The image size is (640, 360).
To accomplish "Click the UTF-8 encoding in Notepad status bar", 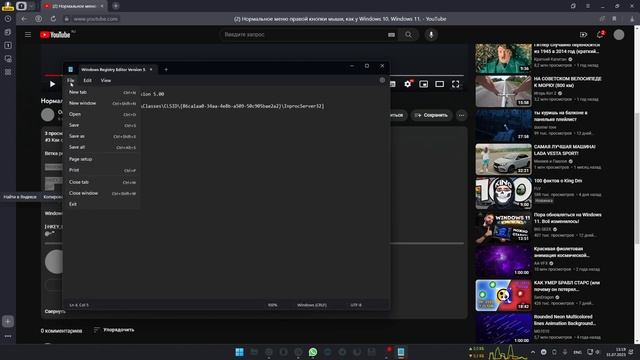I will [356, 305].
